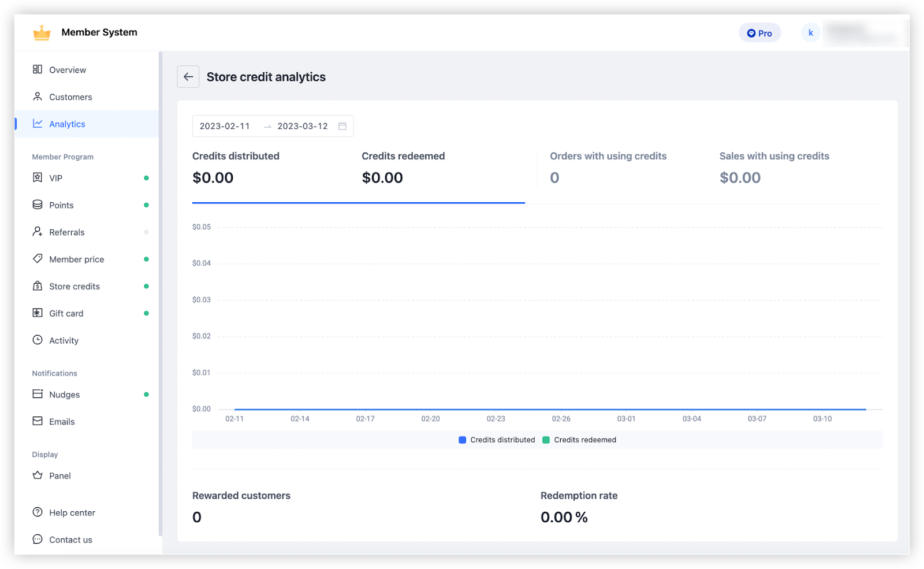Open the Overview sidebar icon
This screenshot has width=924, height=569.
[x=37, y=69]
